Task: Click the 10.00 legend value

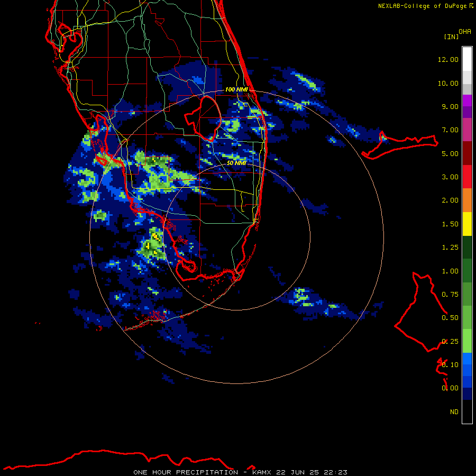Action: [448, 83]
